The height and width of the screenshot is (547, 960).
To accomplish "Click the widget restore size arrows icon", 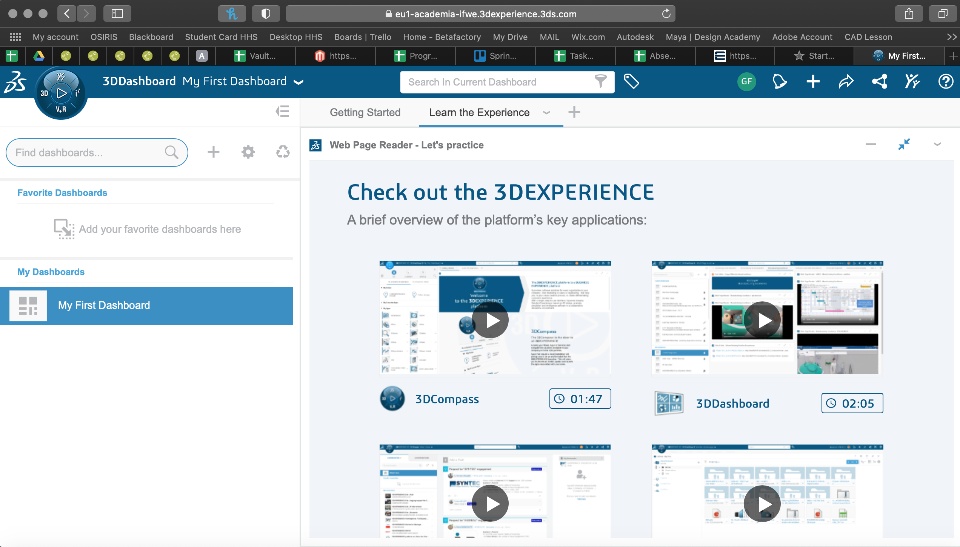I will 904,145.
